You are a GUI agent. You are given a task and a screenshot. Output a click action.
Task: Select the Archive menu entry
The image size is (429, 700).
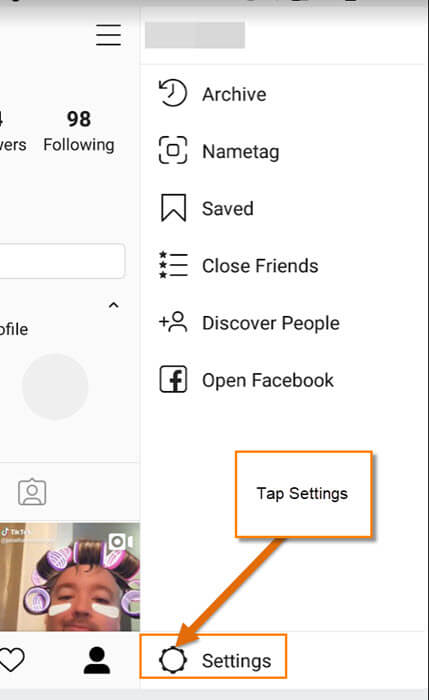tap(234, 94)
